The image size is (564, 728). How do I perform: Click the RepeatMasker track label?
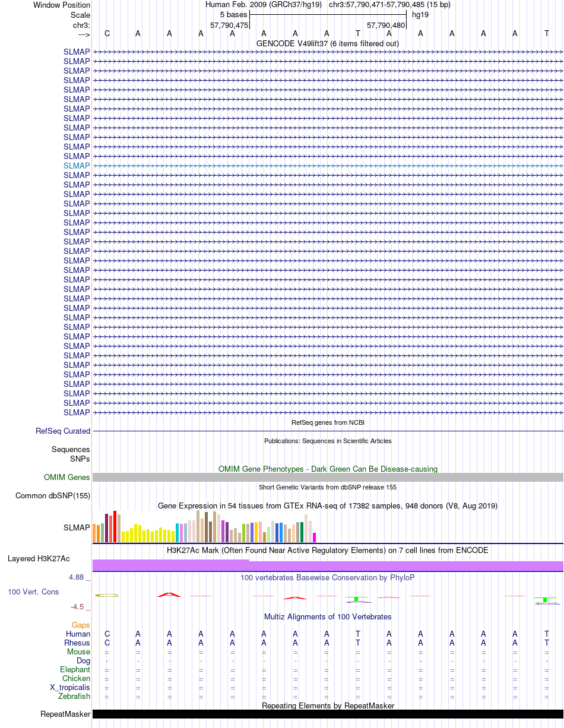(65, 714)
